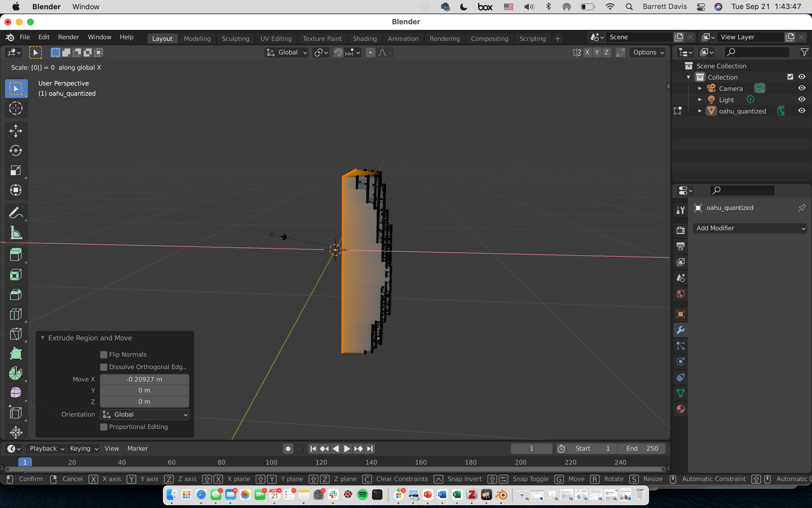Open the Render menu

[69, 37]
